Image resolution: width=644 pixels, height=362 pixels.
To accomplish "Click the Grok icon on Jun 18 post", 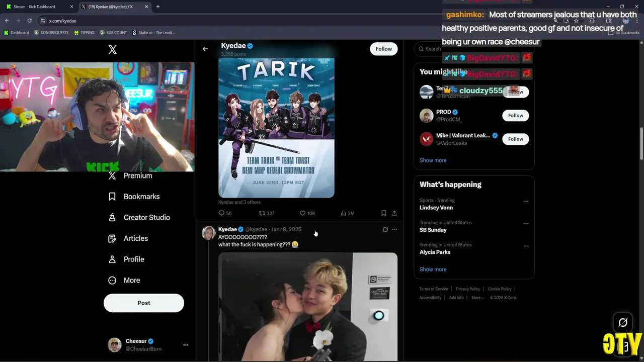I will pos(385,229).
